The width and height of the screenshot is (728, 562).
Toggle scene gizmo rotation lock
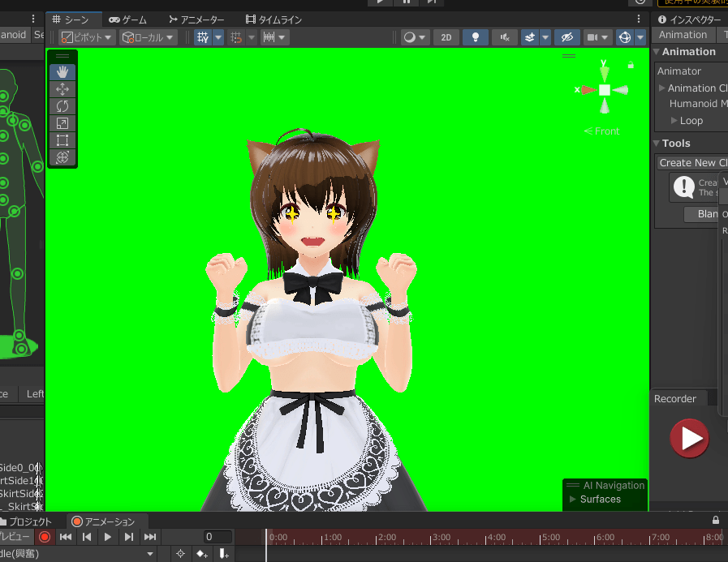point(631,66)
